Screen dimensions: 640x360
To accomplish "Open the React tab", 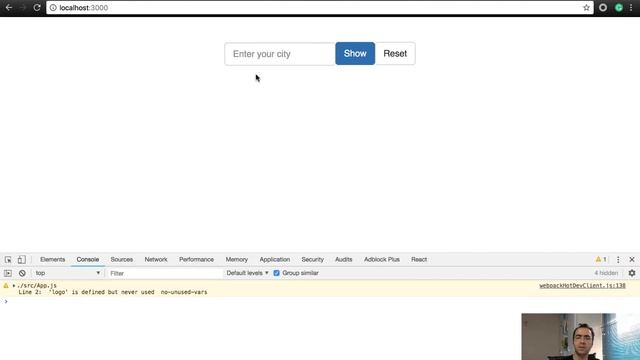I will [x=419, y=260].
